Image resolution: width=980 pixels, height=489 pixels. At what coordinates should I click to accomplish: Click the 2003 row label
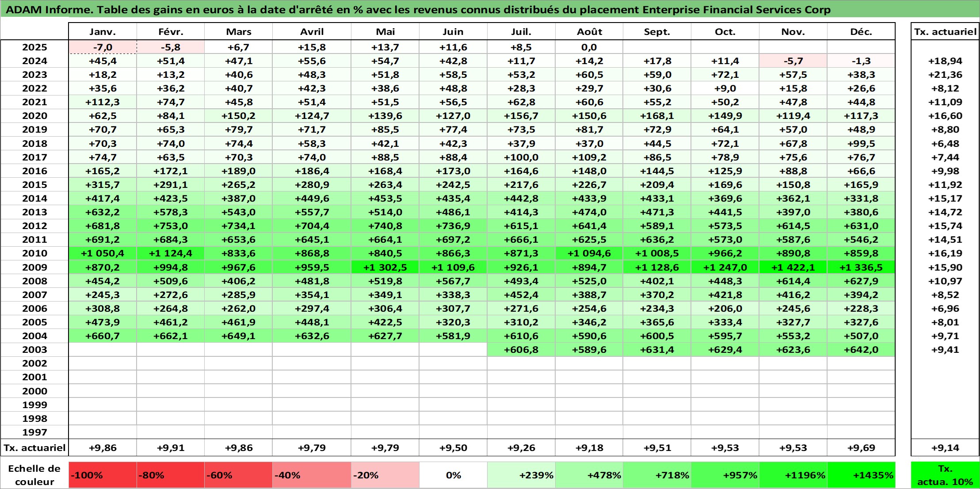tap(34, 350)
